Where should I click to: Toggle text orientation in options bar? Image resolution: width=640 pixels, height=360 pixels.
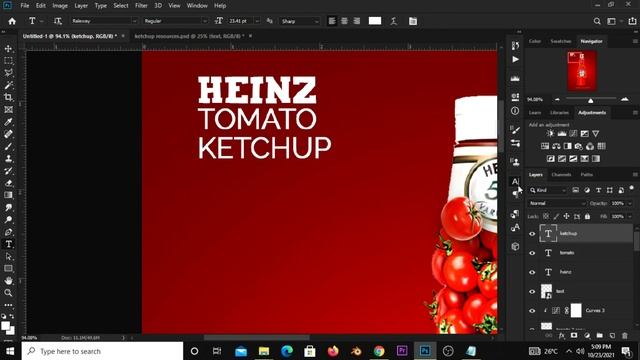click(58, 21)
